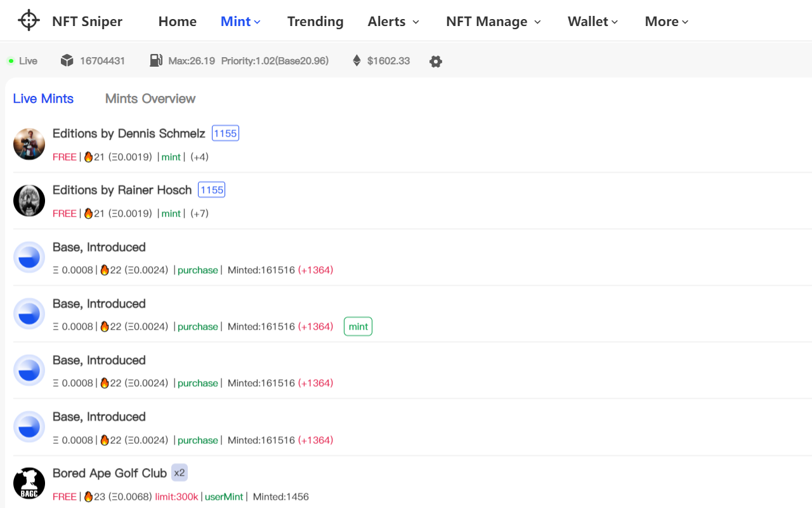This screenshot has height=508, width=812.
Task: Click the purchase link on the first Base listing
Action: click(x=197, y=270)
